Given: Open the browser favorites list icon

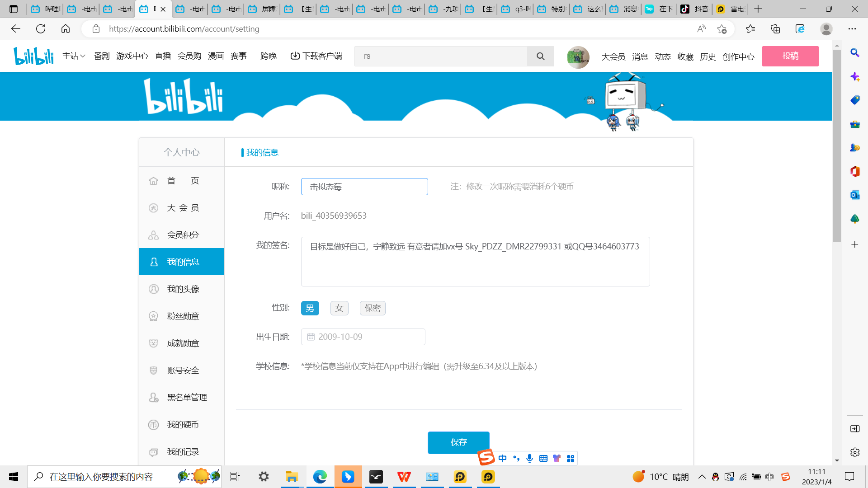Looking at the screenshot, I should pos(750,29).
